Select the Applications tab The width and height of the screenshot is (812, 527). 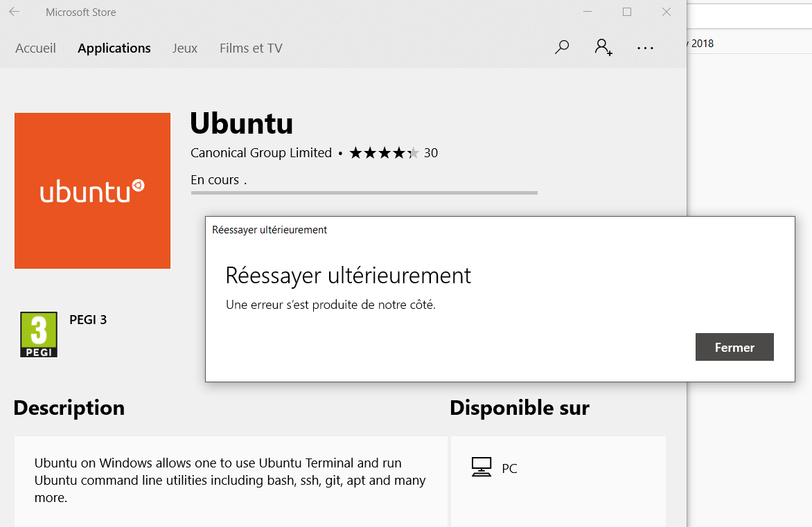114,48
